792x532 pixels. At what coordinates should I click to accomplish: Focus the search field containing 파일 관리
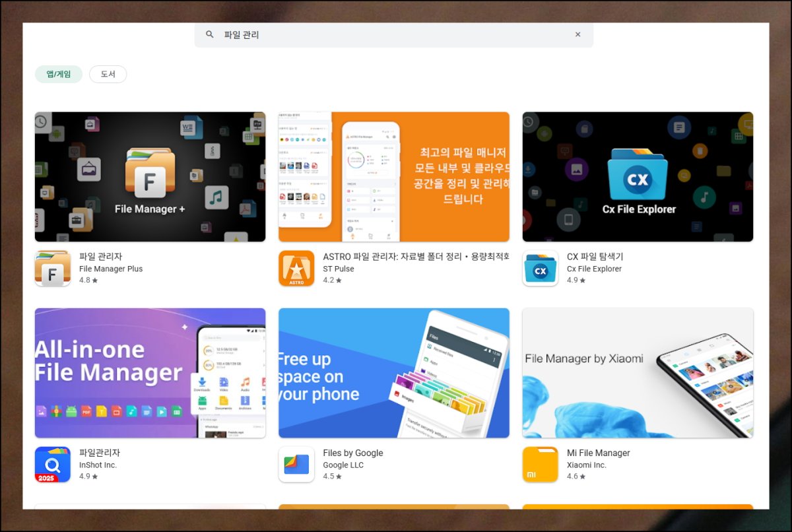(393, 34)
